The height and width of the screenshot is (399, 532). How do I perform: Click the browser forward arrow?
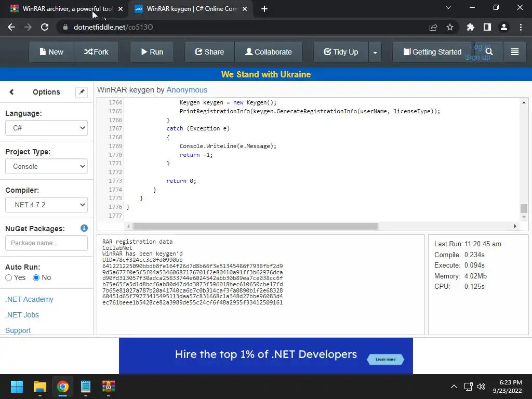[x=28, y=27]
